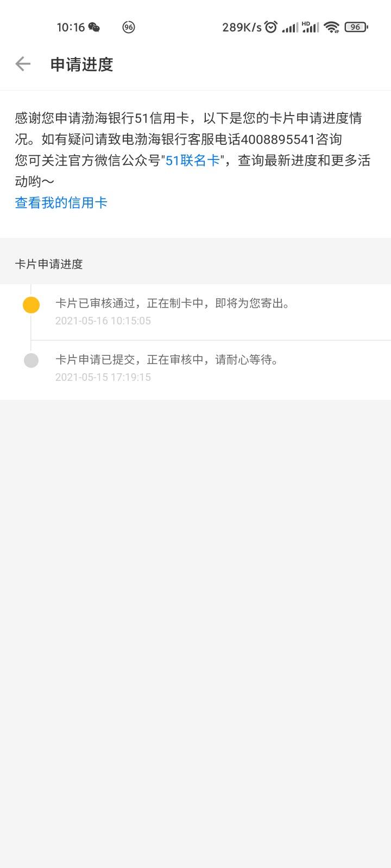391x868 pixels.
Task: Open the "51联名卡" WeChat account link
Action: pyautogui.click(x=193, y=161)
